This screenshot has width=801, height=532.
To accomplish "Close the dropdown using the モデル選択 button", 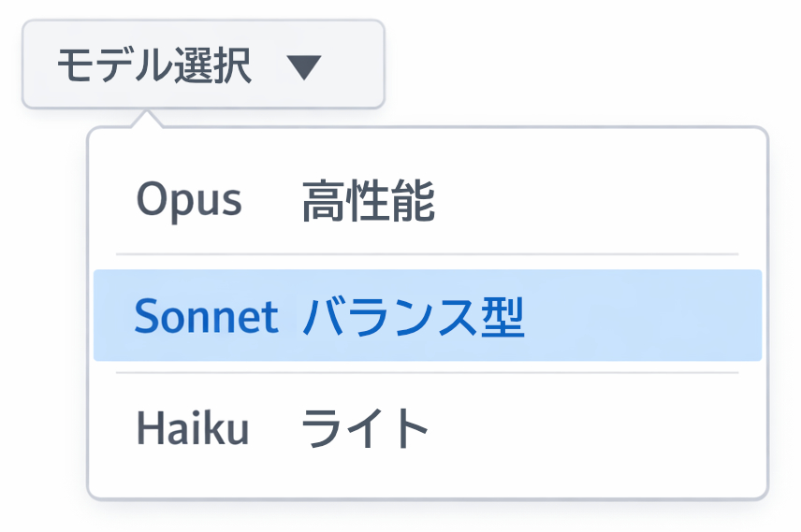I will (x=202, y=65).
